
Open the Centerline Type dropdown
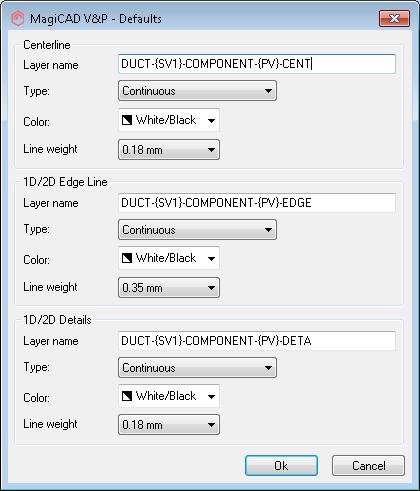(x=197, y=91)
